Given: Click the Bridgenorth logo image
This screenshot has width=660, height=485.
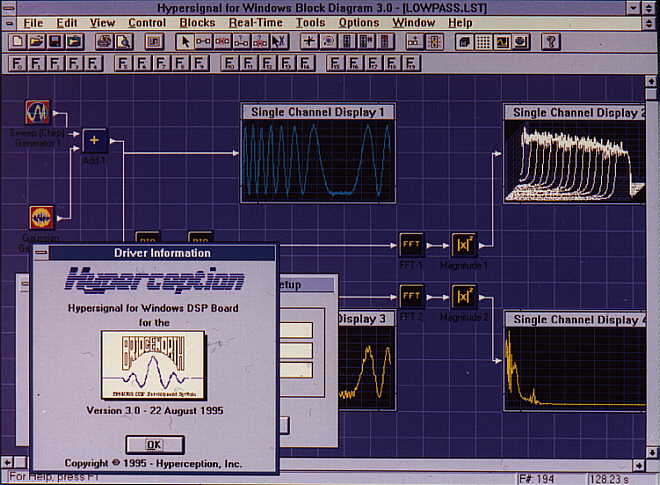Looking at the screenshot, I should [154, 365].
